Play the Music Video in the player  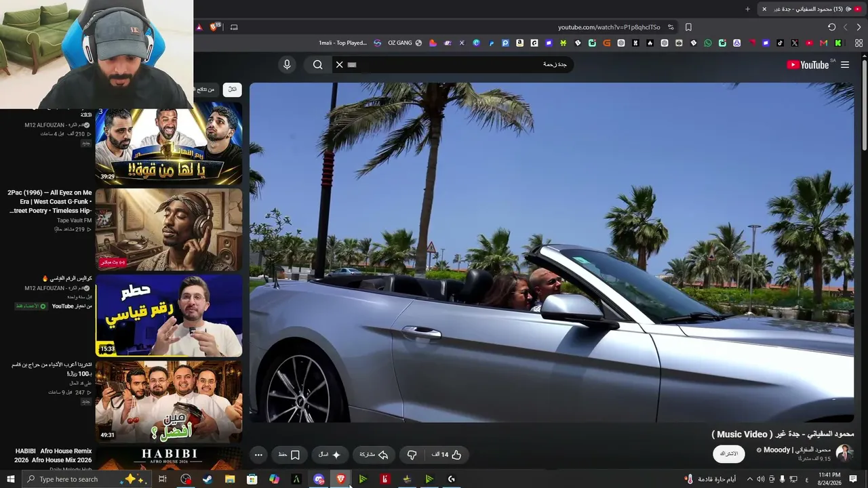[x=551, y=252]
